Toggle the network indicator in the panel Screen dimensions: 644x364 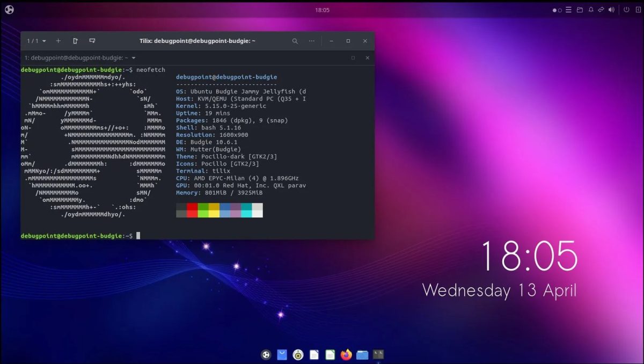[x=601, y=10]
